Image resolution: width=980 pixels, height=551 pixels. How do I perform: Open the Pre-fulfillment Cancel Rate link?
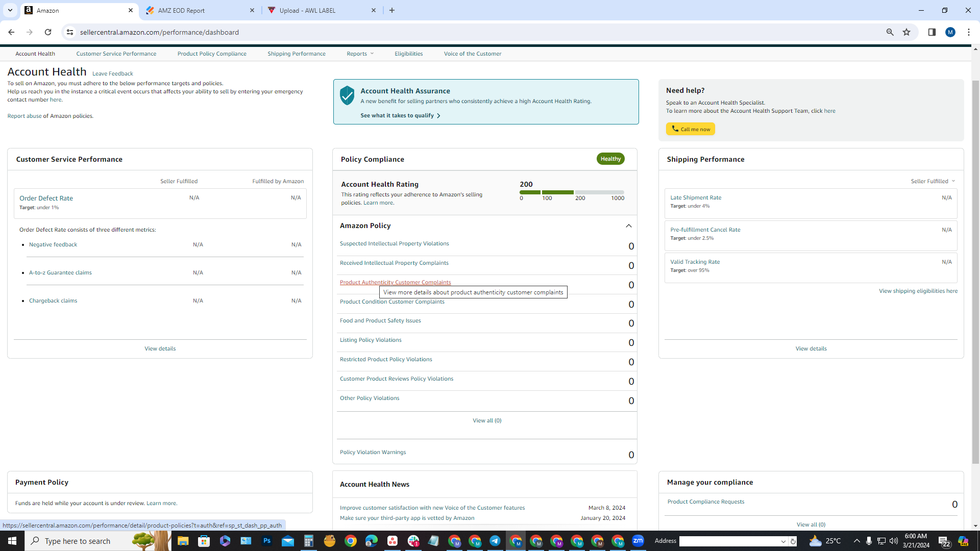click(705, 230)
